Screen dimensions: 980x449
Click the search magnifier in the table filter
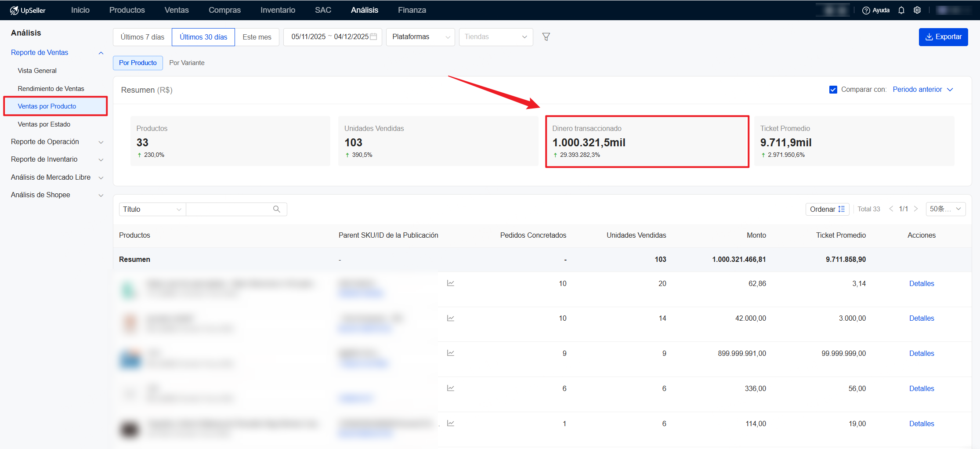[x=277, y=209]
